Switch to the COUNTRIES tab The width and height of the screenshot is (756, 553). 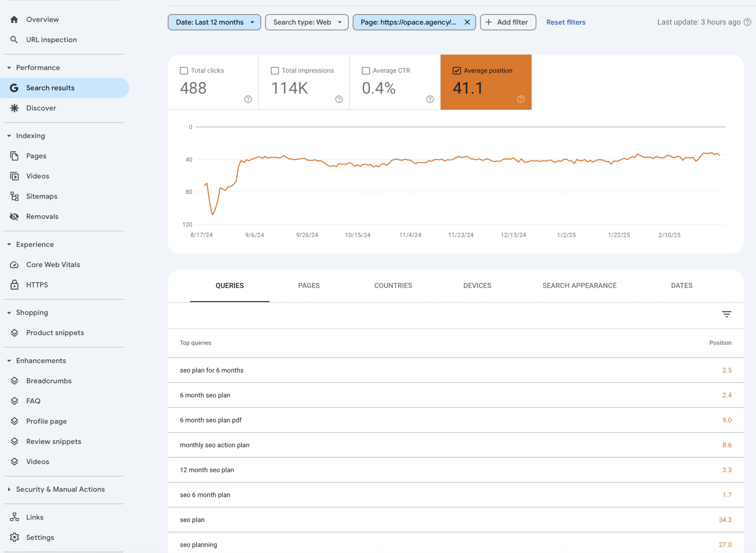pos(393,285)
